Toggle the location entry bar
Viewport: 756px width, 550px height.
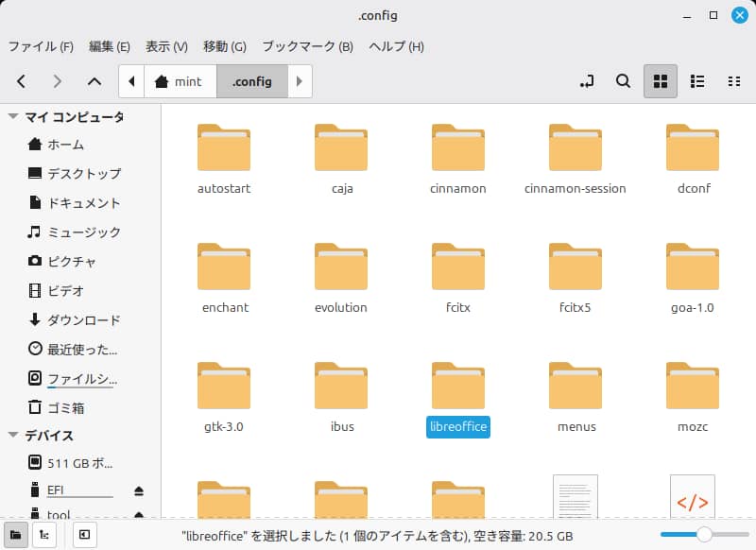(x=586, y=81)
